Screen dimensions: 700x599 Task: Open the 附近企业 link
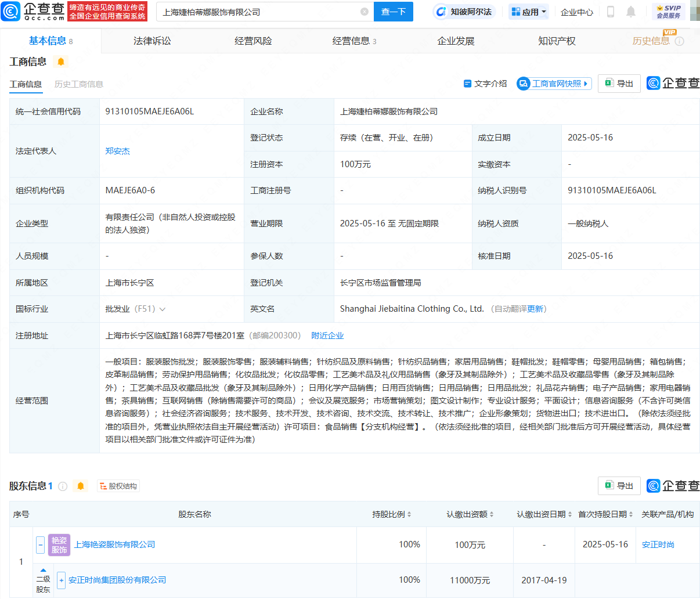[327, 335]
